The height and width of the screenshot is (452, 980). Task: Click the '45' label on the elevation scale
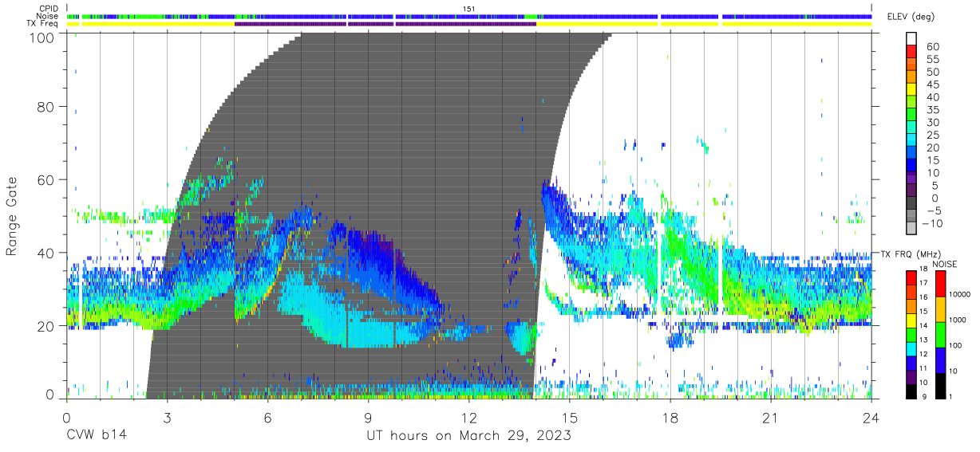pos(932,85)
